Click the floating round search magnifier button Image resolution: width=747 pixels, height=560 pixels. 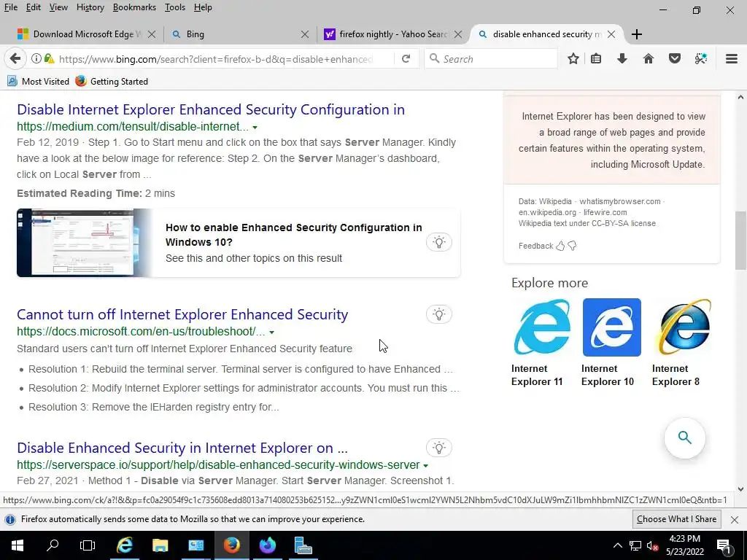coord(684,437)
